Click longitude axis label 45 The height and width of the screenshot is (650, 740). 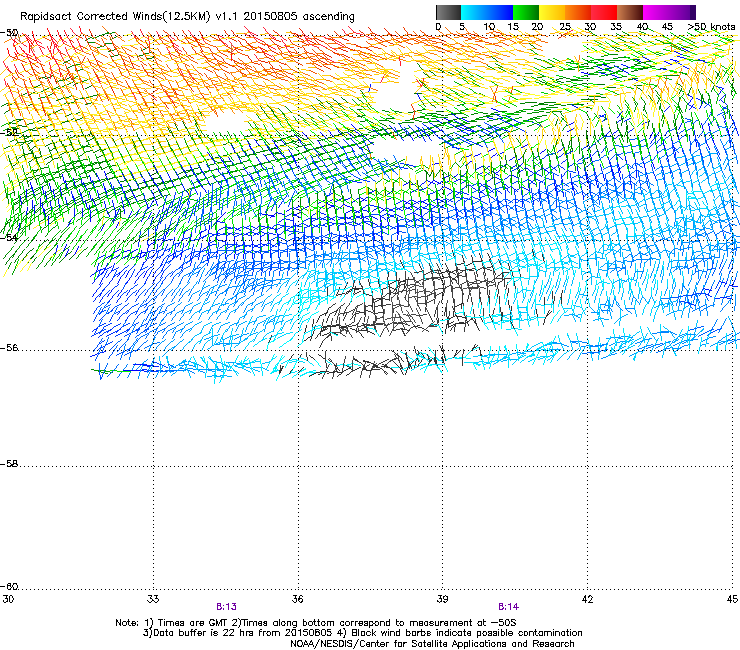pyautogui.click(x=732, y=599)
